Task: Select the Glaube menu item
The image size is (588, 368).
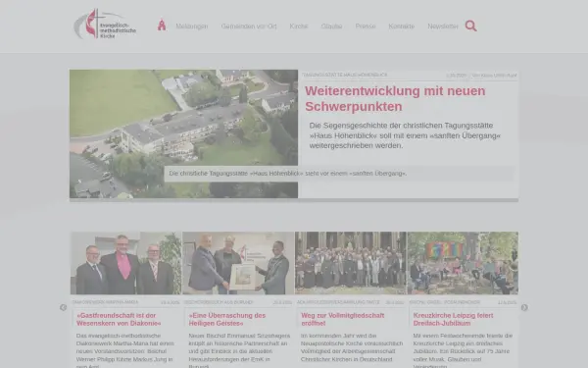Action: (x=331, y=26)
